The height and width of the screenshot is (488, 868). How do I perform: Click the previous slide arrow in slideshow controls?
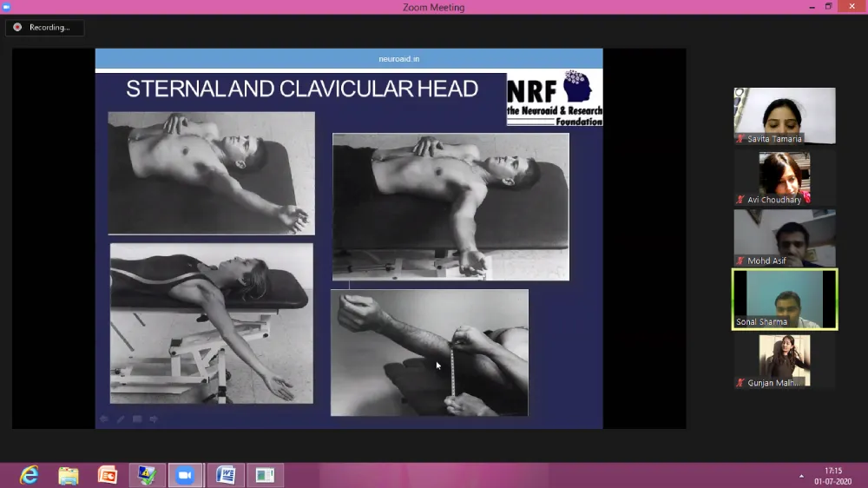click(x=104, y=419)
